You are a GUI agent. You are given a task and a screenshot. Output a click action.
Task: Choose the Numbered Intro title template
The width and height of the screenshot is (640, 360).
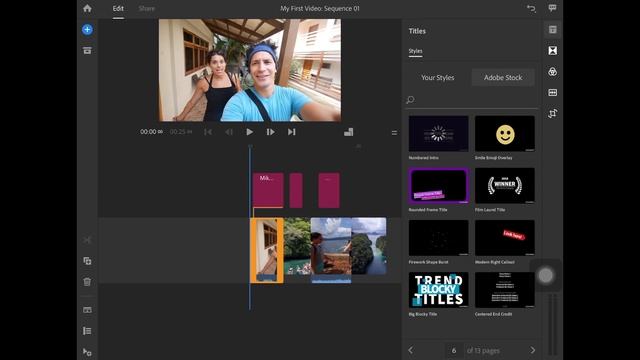click(x=439, y=134)
